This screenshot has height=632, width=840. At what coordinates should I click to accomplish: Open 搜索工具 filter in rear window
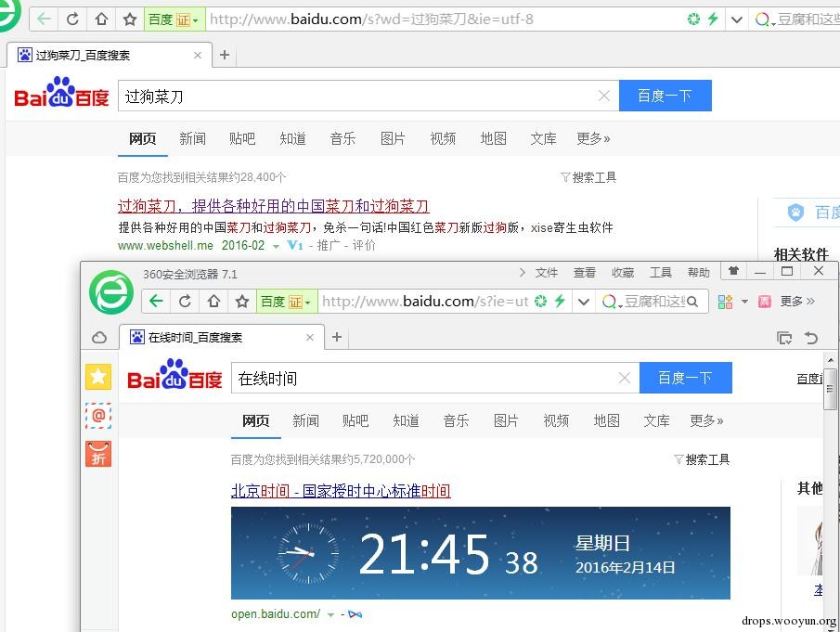click(588, 177)
